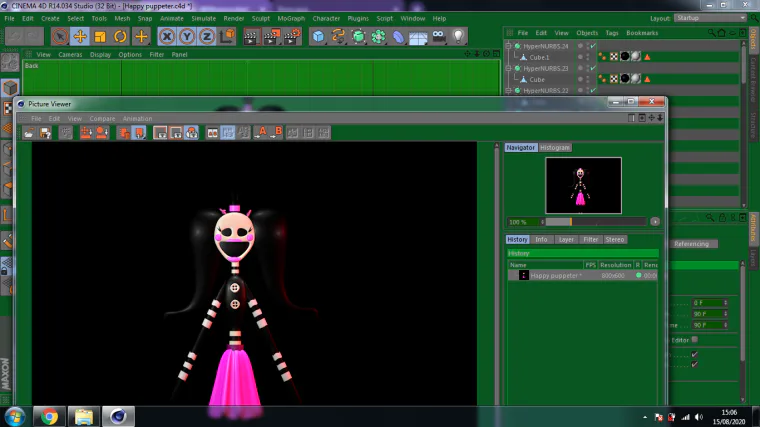Select Happy puppeter history entry
Viewport: 760px width, 427px height.
click(582, 275)
